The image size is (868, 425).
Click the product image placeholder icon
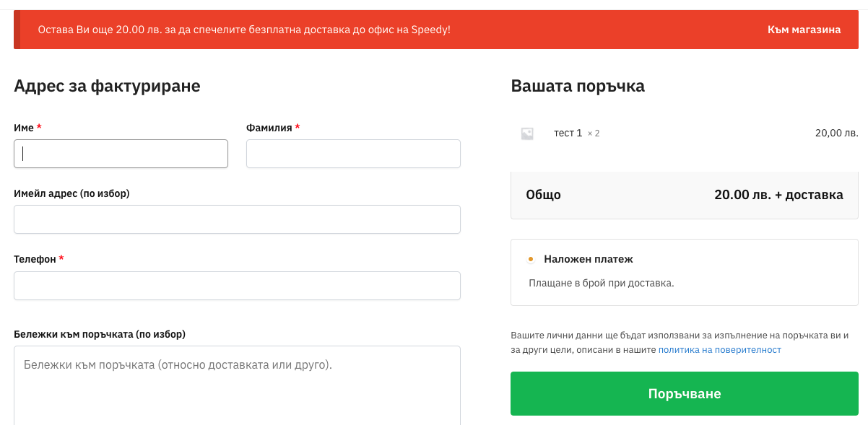pos(527,133)
